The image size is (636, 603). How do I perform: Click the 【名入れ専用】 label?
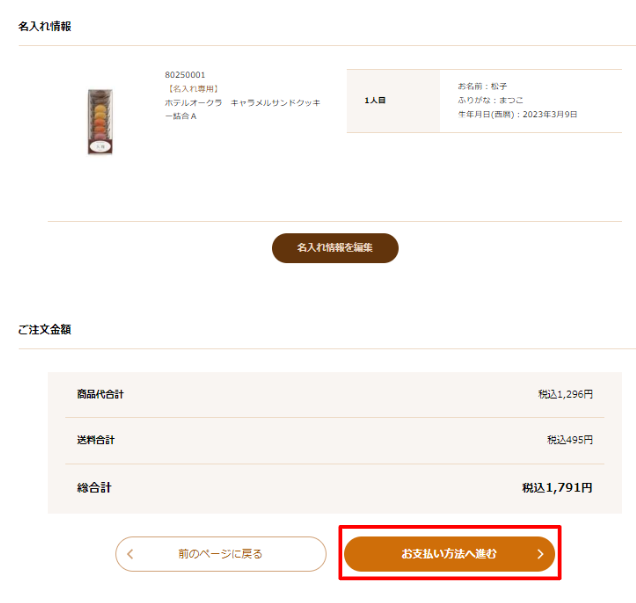point(193,88)
